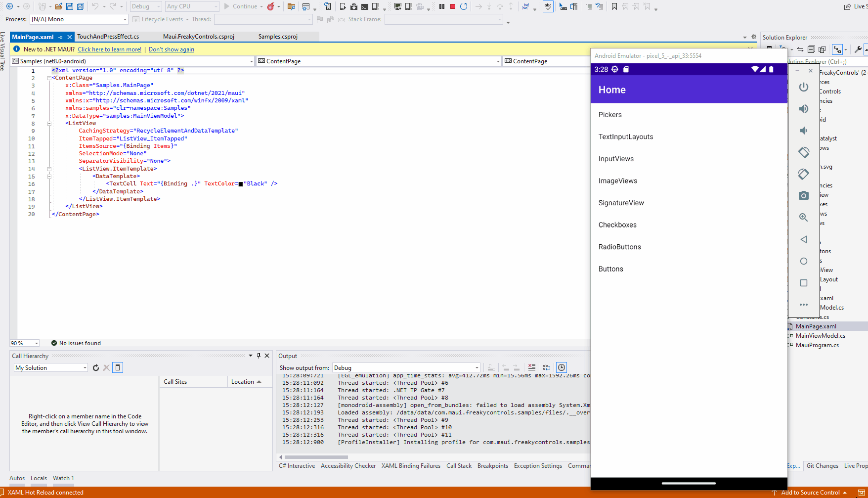
Task: Restart the debug session
Action: [463, 6]
